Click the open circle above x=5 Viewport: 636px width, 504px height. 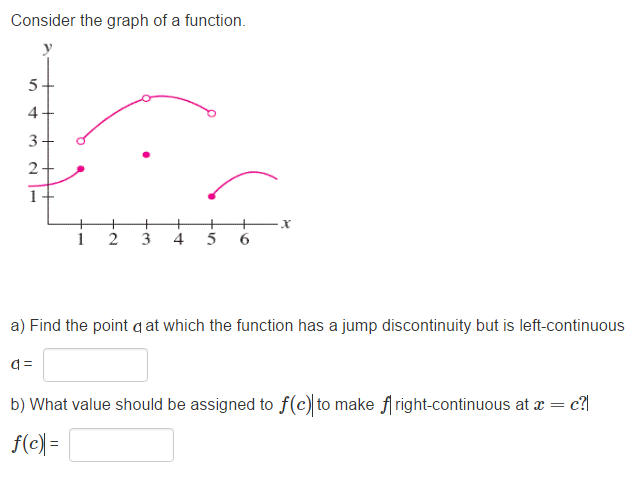[x=211, y=113]
